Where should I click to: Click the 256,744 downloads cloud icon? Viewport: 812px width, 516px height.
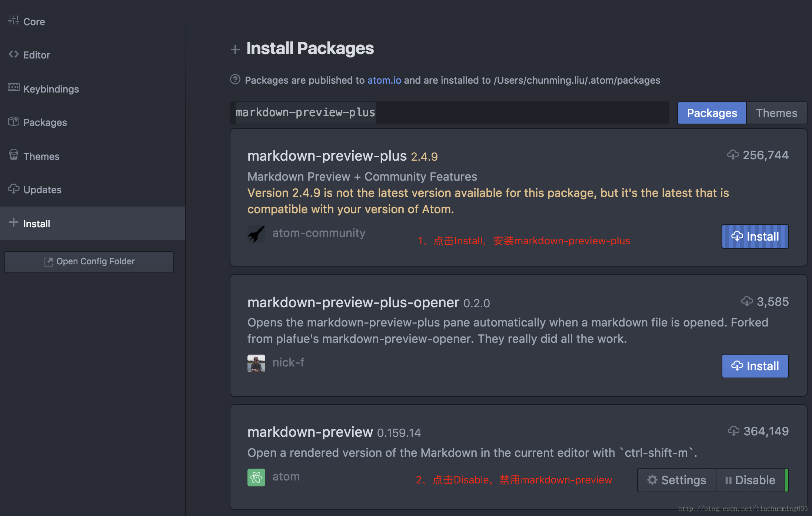coord(733,155)
